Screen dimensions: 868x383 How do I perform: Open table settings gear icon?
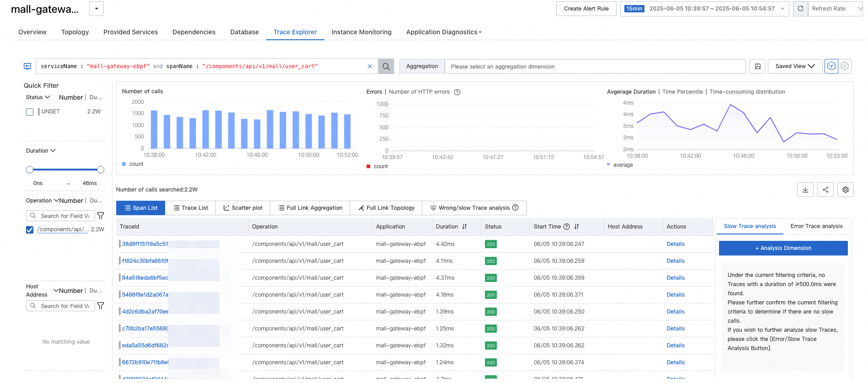(x=846, y=190)
